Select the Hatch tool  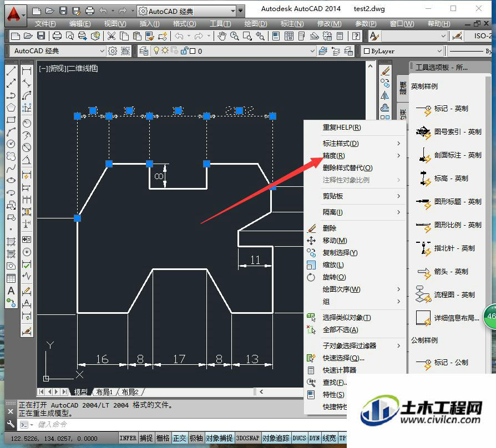(x=11, y=242)
